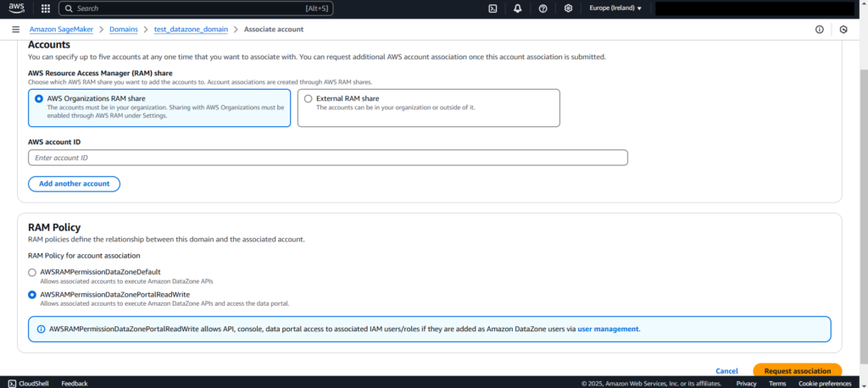Click the CloudShell icon in footer
The image size is (868, 388).
pos(12,384)
